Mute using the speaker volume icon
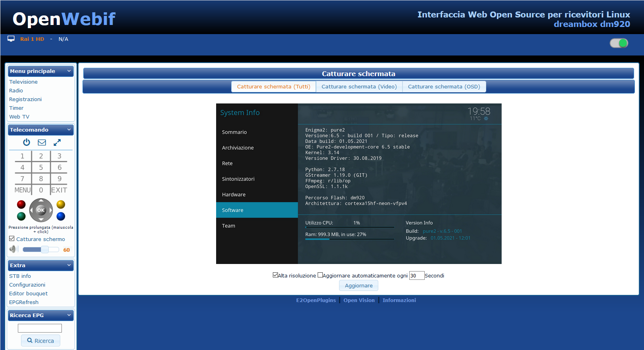 [13, 249]
